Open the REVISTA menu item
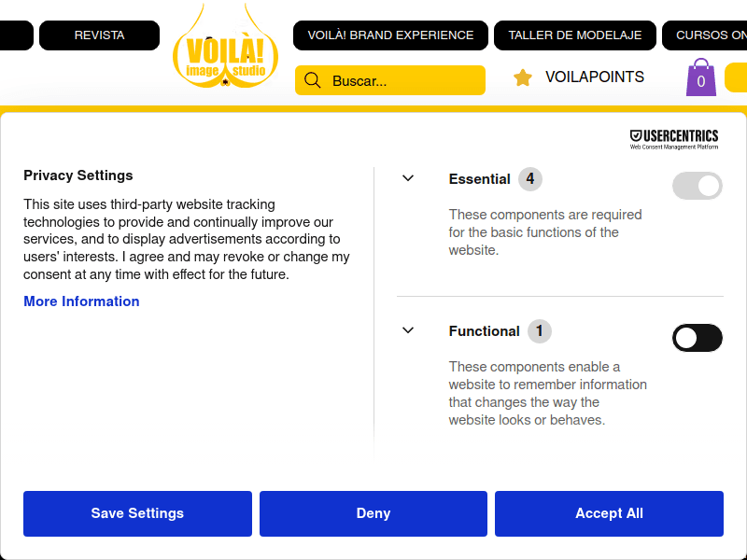 pos(99,35)
